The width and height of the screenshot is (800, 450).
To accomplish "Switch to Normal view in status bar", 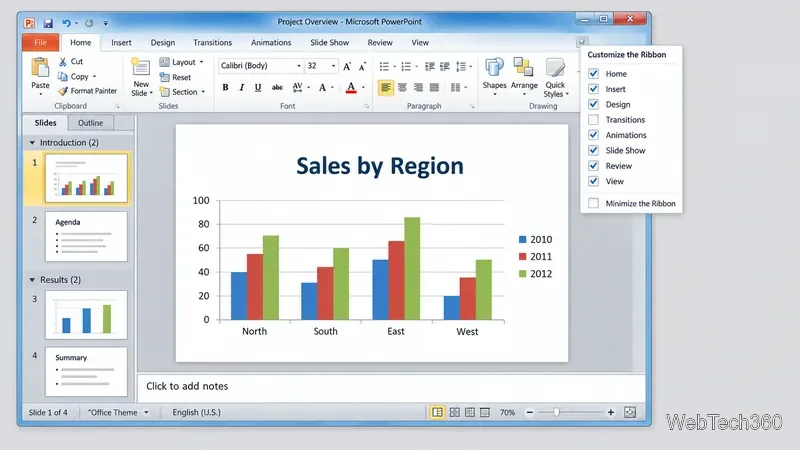I will point(437,412).
